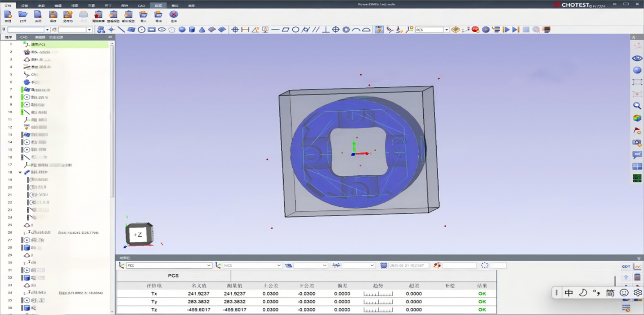
Task: Select the Plane element tool
Action: (131, 29)
